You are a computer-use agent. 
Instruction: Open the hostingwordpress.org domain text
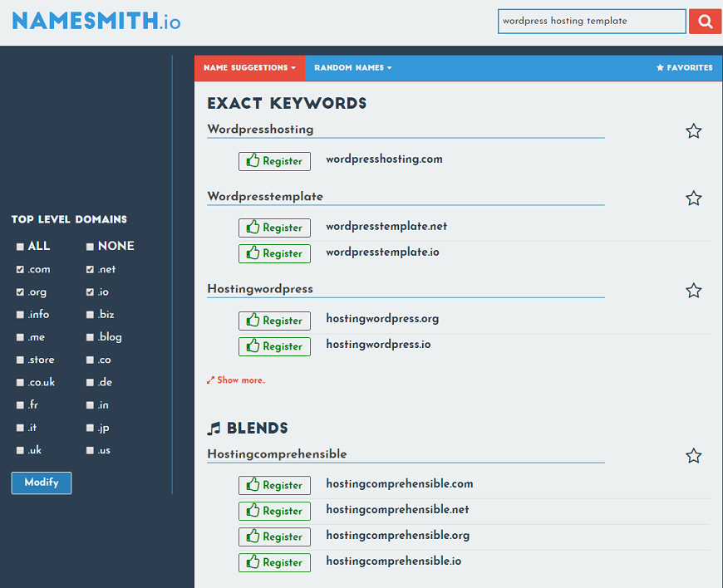point(382,319)
